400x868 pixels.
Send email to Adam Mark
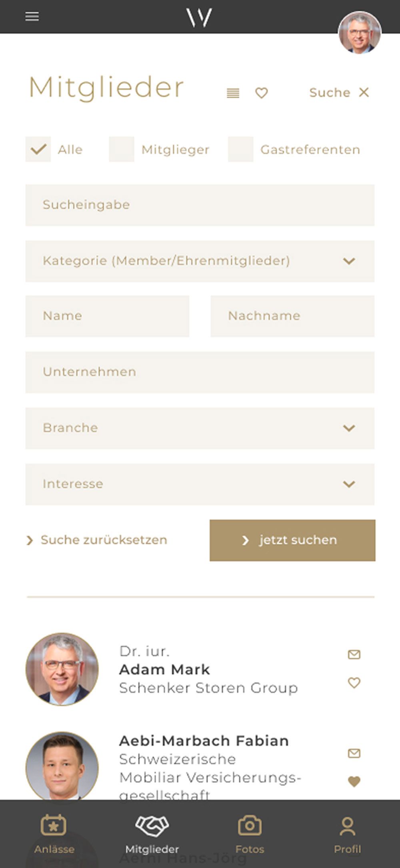[x=354, y=655]
